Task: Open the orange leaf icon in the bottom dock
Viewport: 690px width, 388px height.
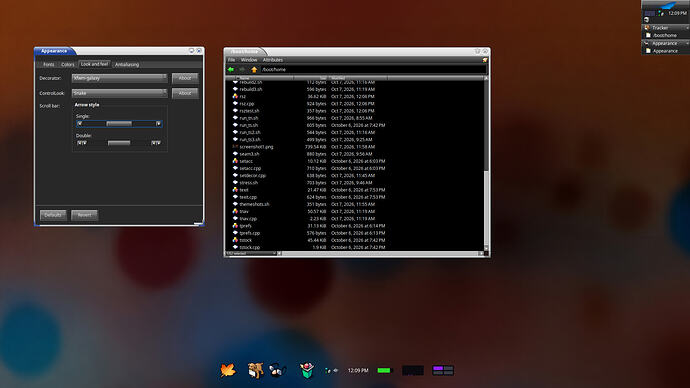Action: pyautogui.click(x=228, y=370)
